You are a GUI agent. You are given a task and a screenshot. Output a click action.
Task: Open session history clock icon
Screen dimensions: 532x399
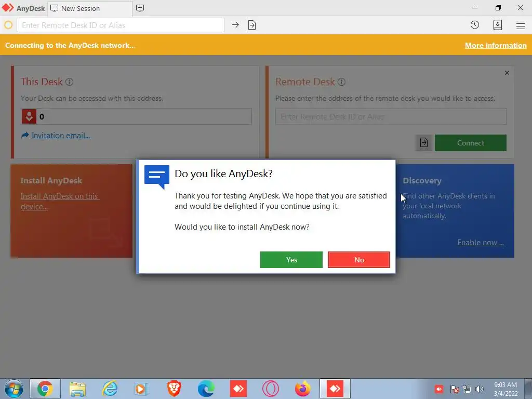point(475,25)
